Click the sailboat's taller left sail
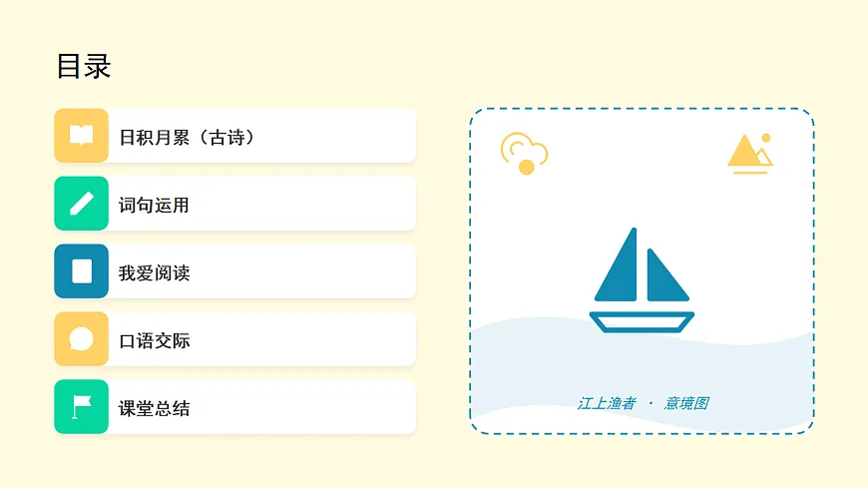The width and height of the screenshot is (868, 488). 621,269
